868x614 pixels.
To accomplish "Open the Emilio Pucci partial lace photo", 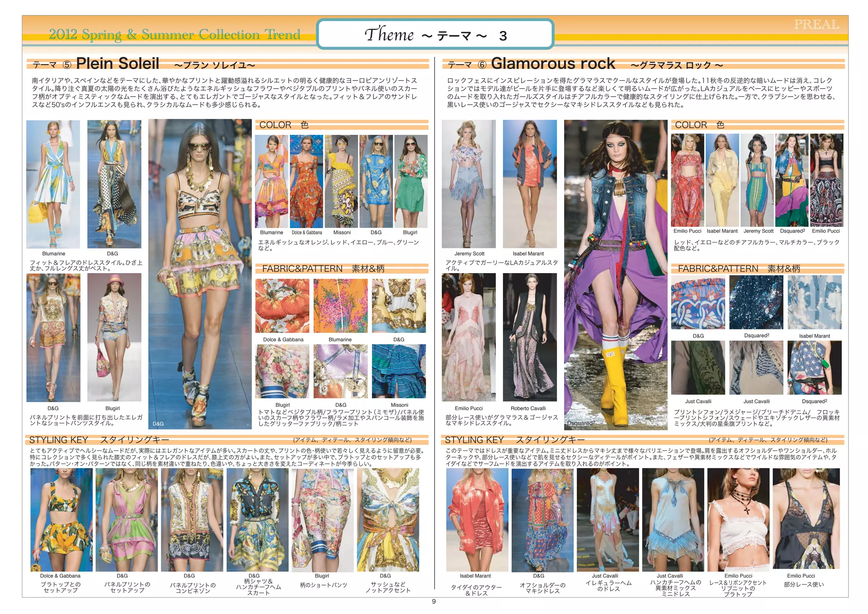I will click(807, 519).
